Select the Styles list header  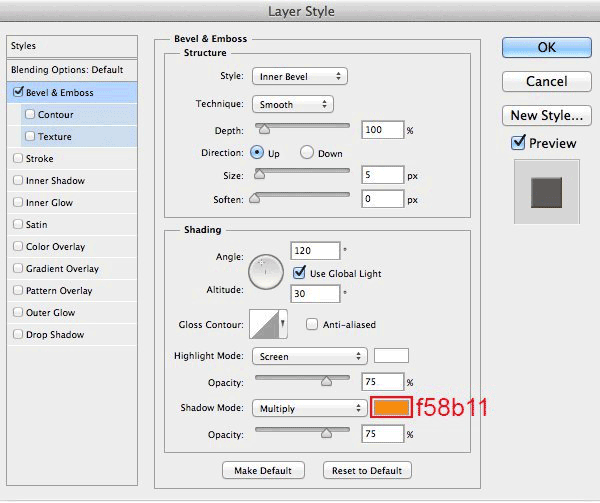(72, 46)
